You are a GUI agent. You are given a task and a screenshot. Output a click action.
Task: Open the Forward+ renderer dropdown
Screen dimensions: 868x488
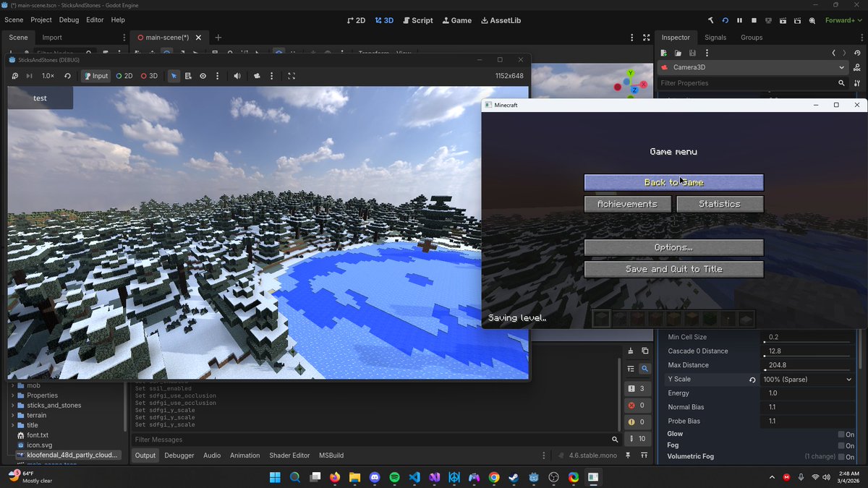pos(843,20)
